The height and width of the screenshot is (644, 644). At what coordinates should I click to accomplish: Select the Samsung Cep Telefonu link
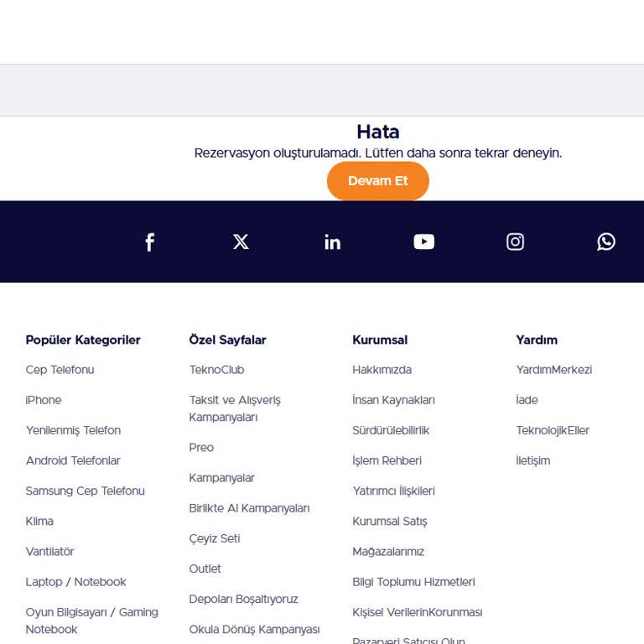pos(85,491)
